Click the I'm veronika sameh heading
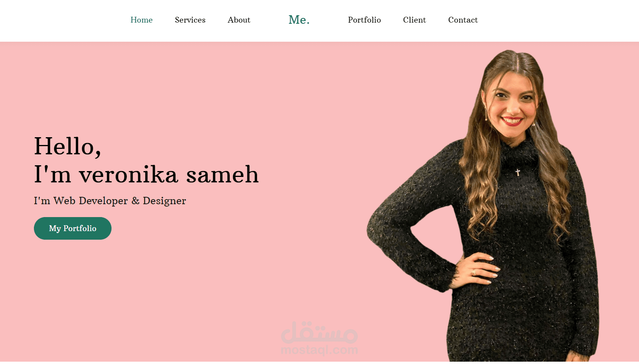The height and width of the screenshot is (364, 639). (x=146, y=174)
